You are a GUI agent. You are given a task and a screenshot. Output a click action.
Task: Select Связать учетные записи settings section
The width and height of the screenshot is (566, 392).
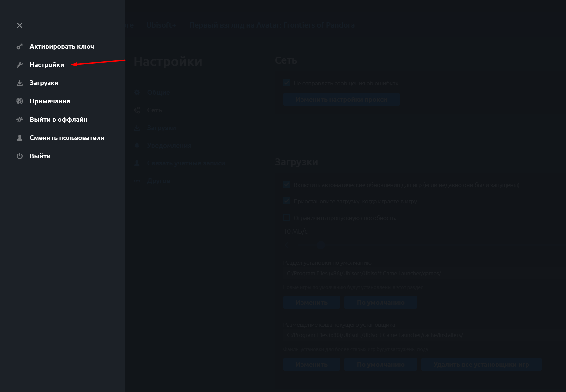tap(186, 163)
